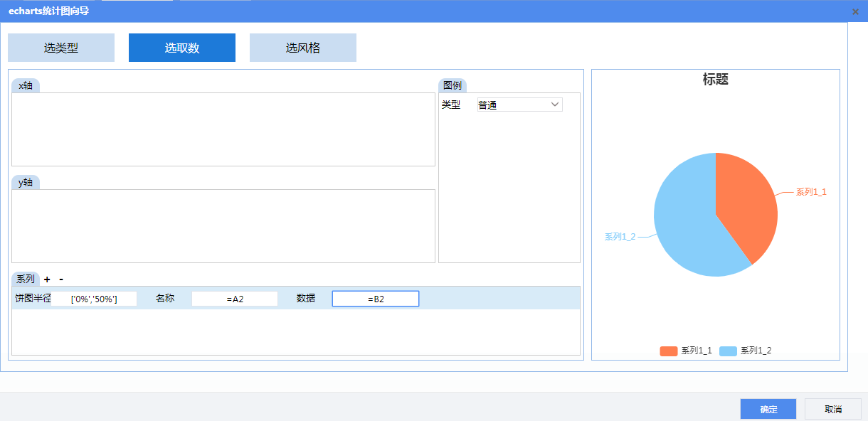
Task: Focus the 饼图半径 input field
Action: (94, 299)
